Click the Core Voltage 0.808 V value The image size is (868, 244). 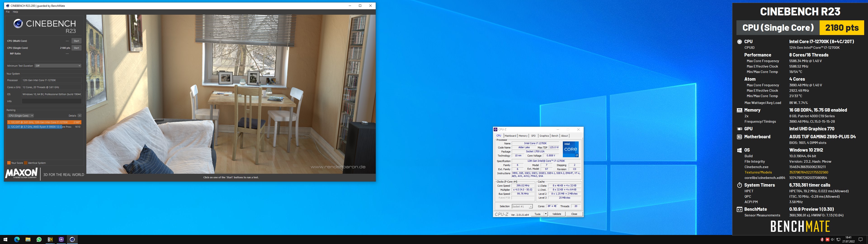point(551,156)
